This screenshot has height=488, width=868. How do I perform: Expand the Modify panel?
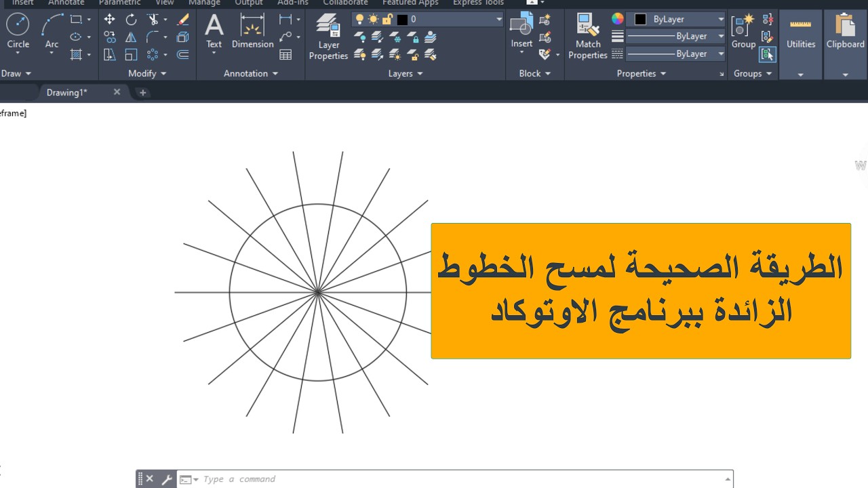(147, 73)
